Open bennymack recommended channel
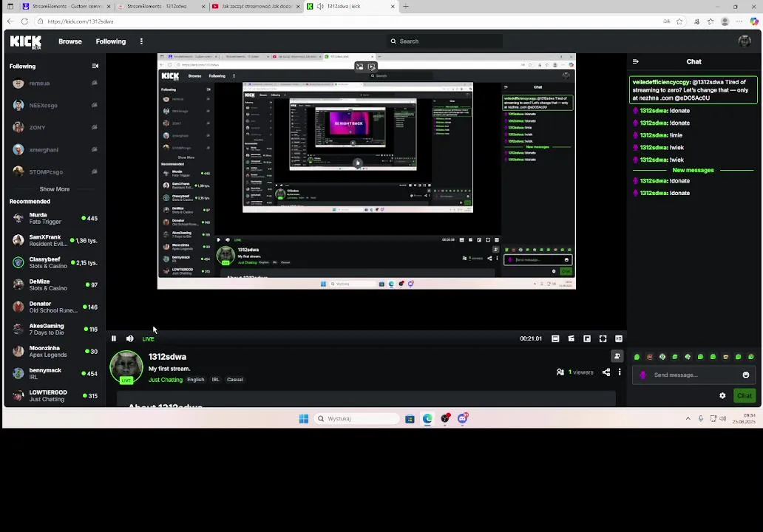The image size is (763, 532). [53, 373]
